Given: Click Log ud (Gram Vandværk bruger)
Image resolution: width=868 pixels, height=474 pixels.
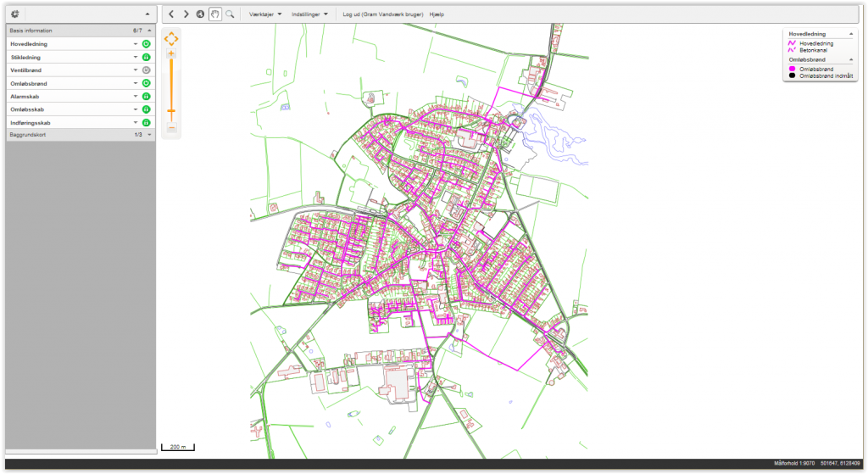Looking at the screenshot, I should point(382,14).
